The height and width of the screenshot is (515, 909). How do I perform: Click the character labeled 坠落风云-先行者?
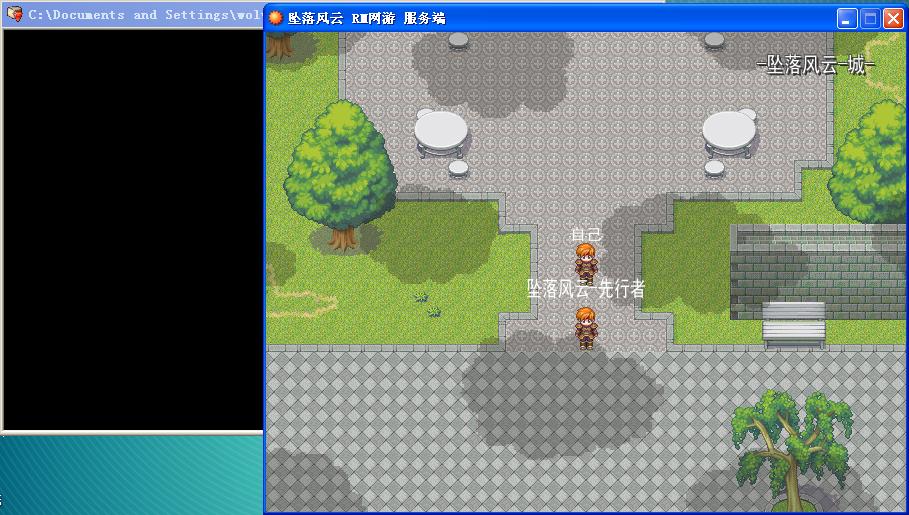click(x=586, y=328)
